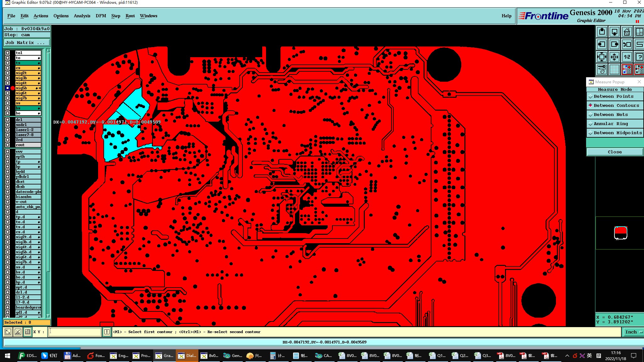Toggle the drl layer checkbox
This screenshot has width=644, height=362.
[x=8, y=120]
